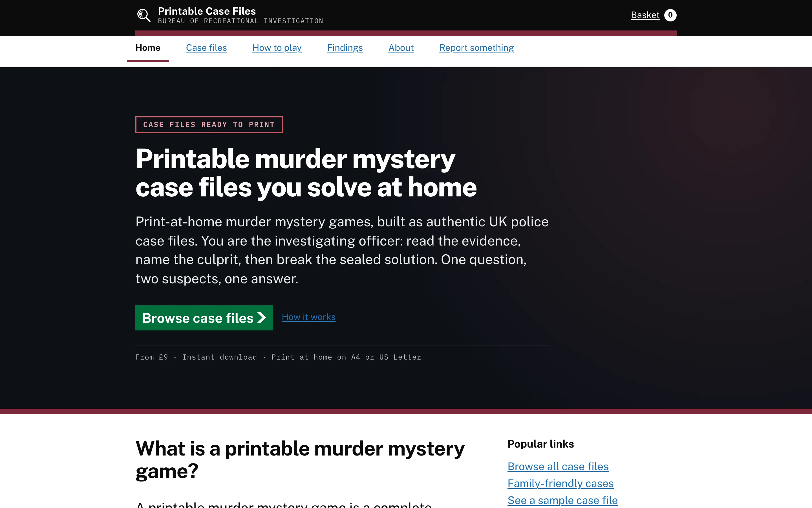
Task: Open the Report something nav item
Action: tap(476, 48)
